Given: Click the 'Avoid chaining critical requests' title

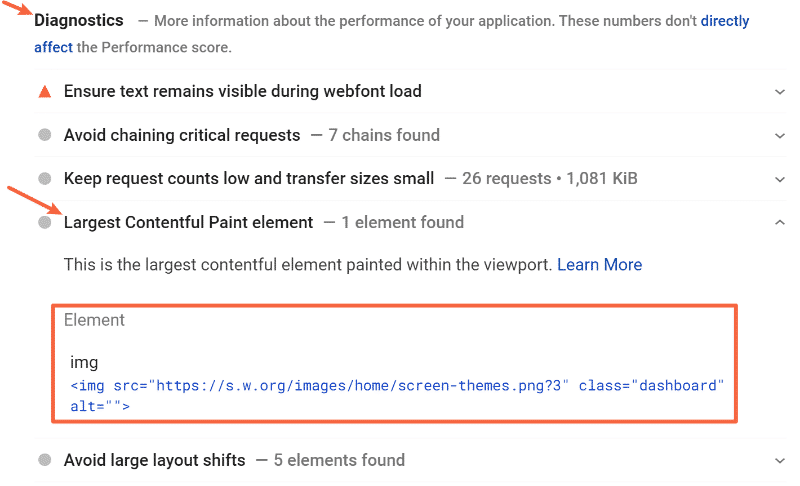Looking at the screenshot, I should pos(181,135).
